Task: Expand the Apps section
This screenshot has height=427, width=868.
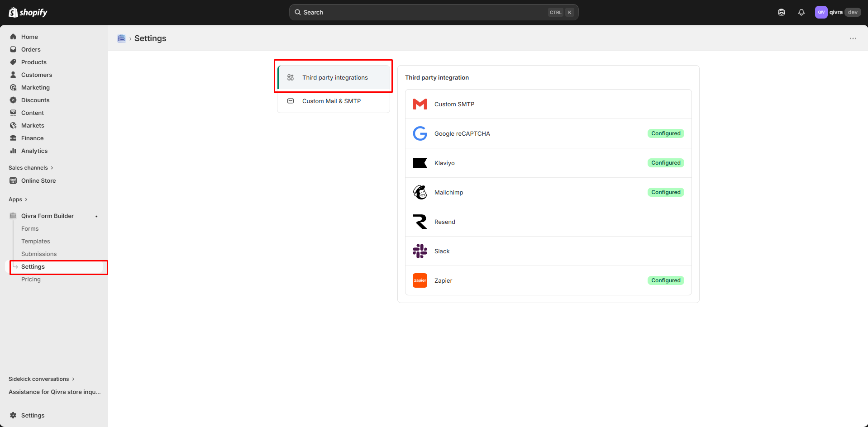Action: click(x=18, y=199)
